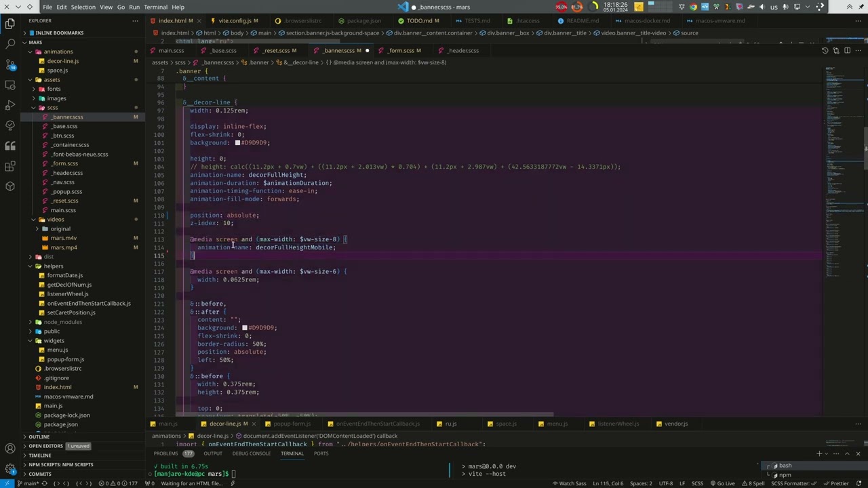
Task: Click the UTF-8 encoding in status bar
Action: pos(666,483)
